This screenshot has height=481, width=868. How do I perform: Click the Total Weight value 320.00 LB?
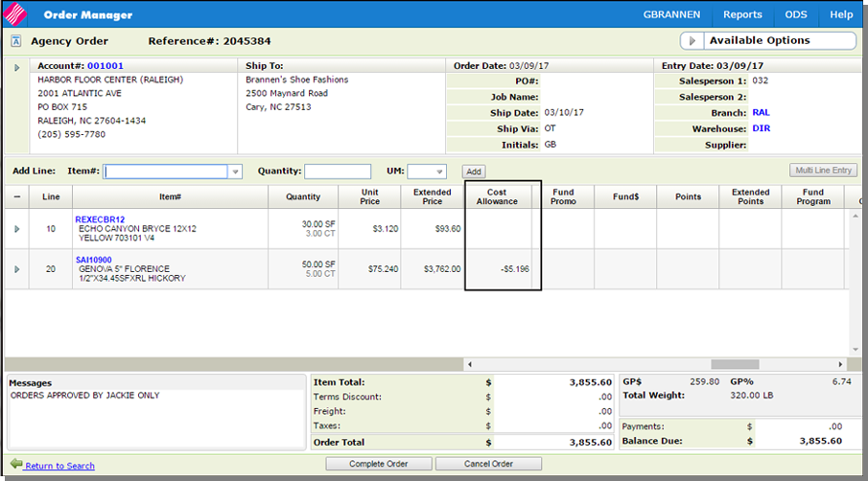click(751, 396)
